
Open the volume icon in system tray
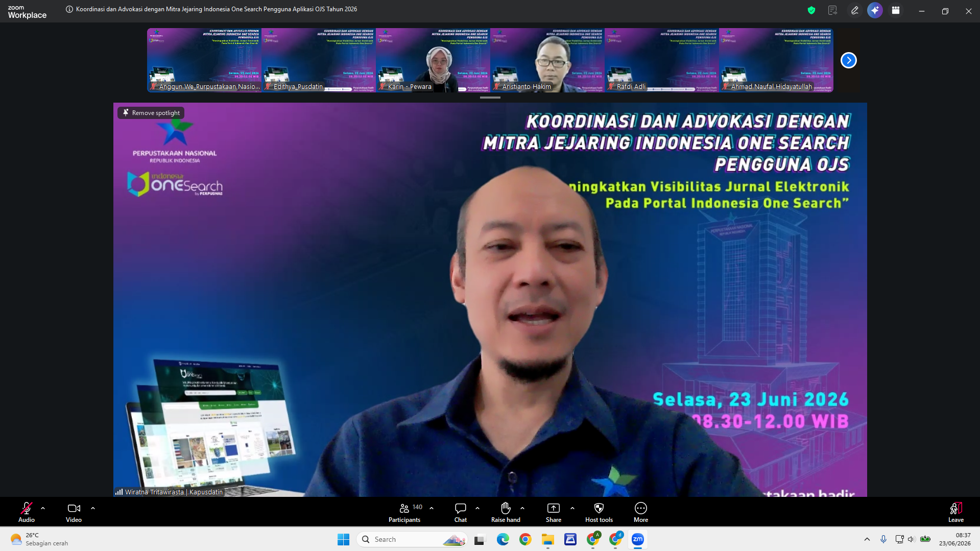[911, 539]
